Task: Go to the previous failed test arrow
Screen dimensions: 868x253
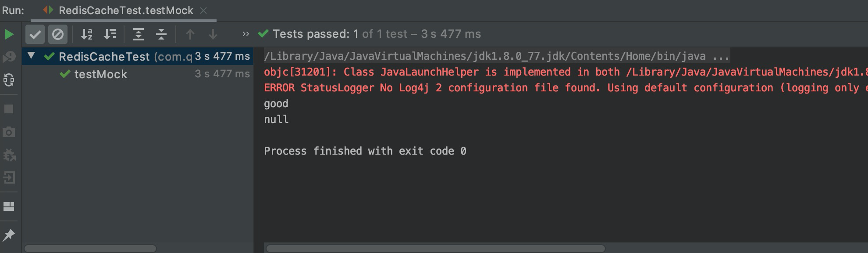Action: pos(190,34)
